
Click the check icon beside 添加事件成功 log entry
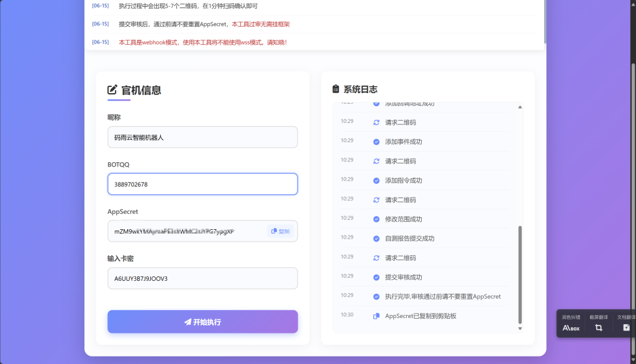(x=376, y=141)
